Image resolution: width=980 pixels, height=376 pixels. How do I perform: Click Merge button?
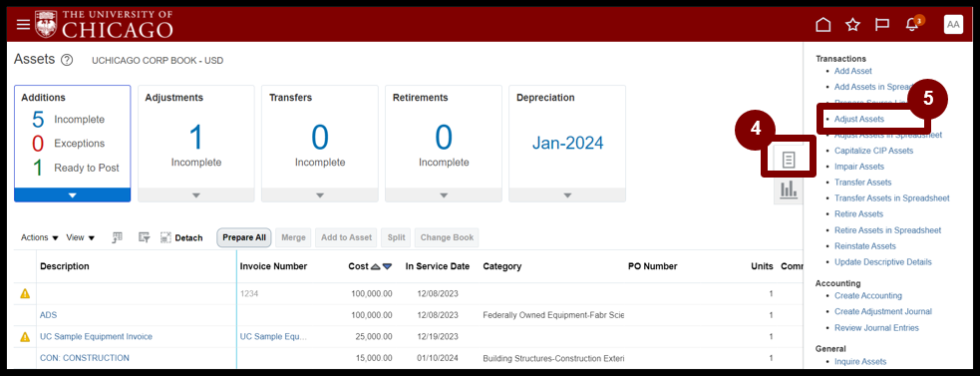[294, 237]
